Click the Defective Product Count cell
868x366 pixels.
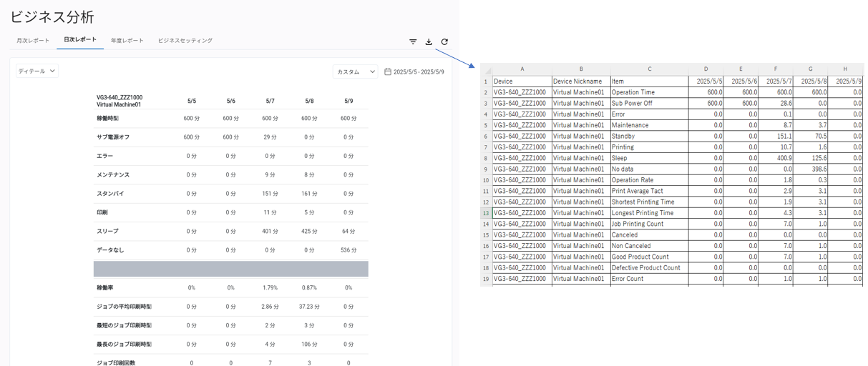(649, 268)
